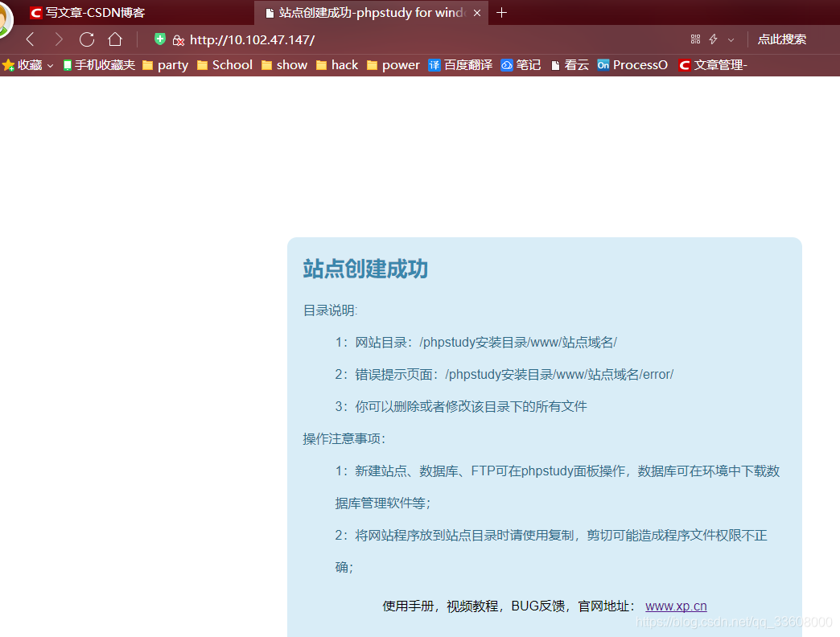
Task: Select the 站点创建成功-phpstudy tab
Action: pos(371,12)
